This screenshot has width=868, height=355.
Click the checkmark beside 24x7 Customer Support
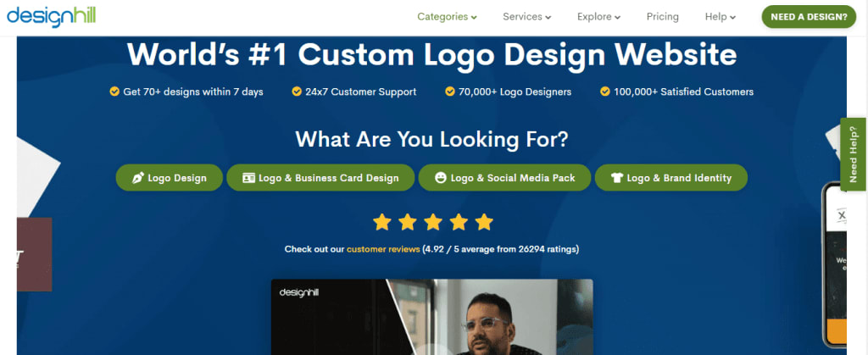point(297,92)
